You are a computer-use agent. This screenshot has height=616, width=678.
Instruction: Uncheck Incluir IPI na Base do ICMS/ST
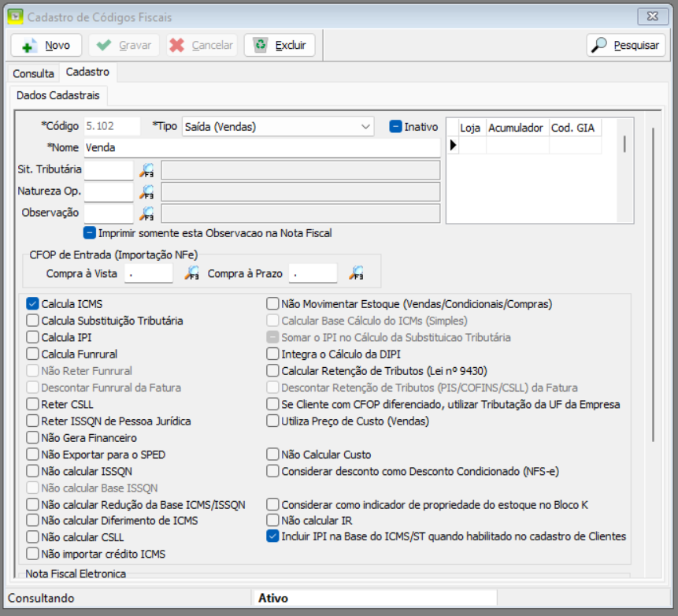click(272, 536)
